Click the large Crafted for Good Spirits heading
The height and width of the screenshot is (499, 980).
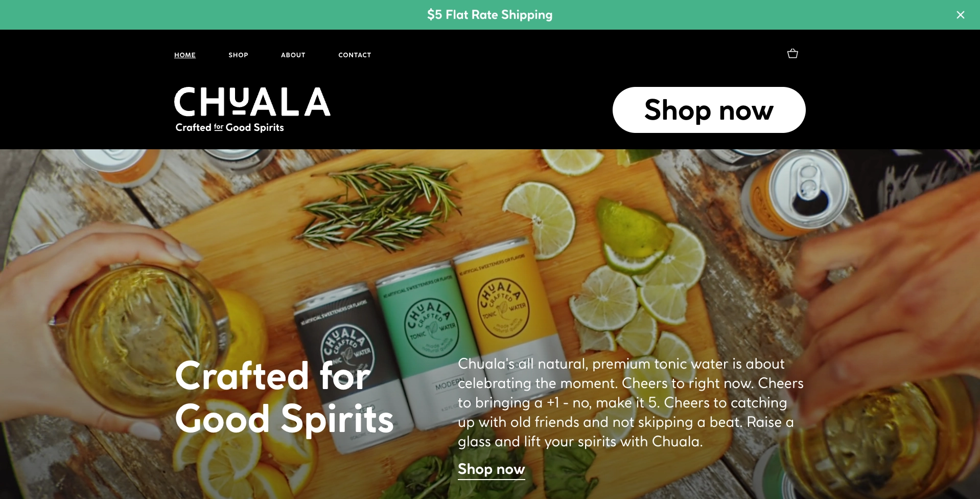[284, 397]
